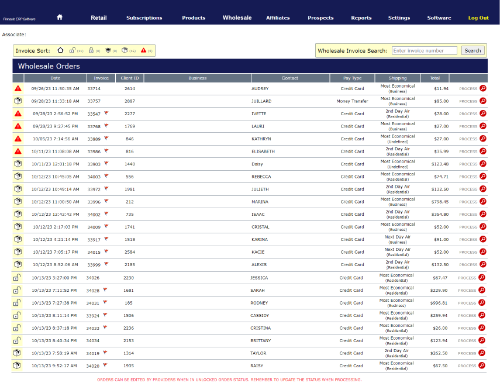Select contact name "REBECCA"
Screen dimensions: 500x388
261,177
